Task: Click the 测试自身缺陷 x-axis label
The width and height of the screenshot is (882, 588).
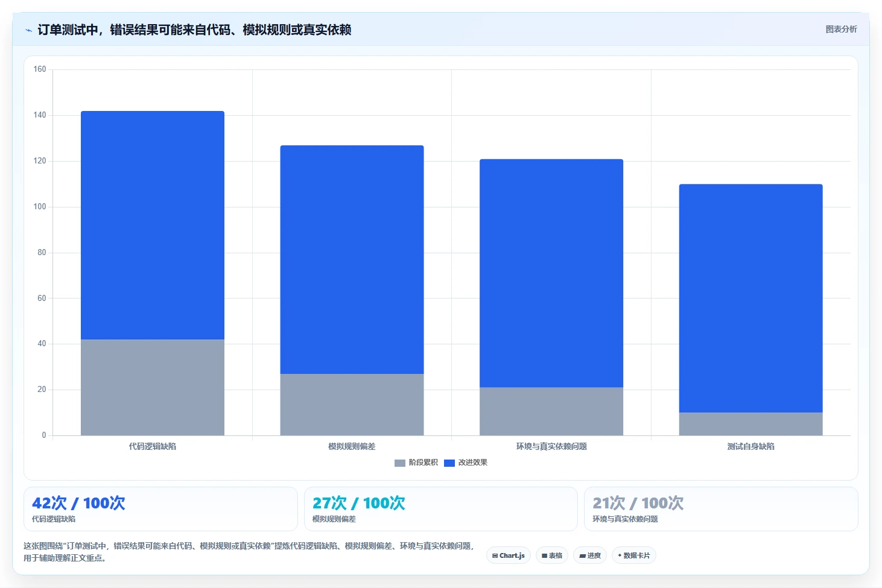Action: 750,446
